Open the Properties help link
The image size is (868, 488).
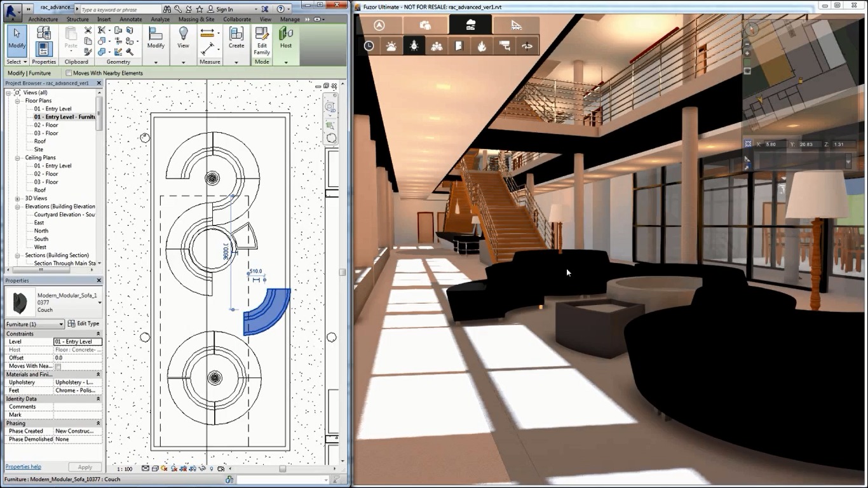point(24,467)
